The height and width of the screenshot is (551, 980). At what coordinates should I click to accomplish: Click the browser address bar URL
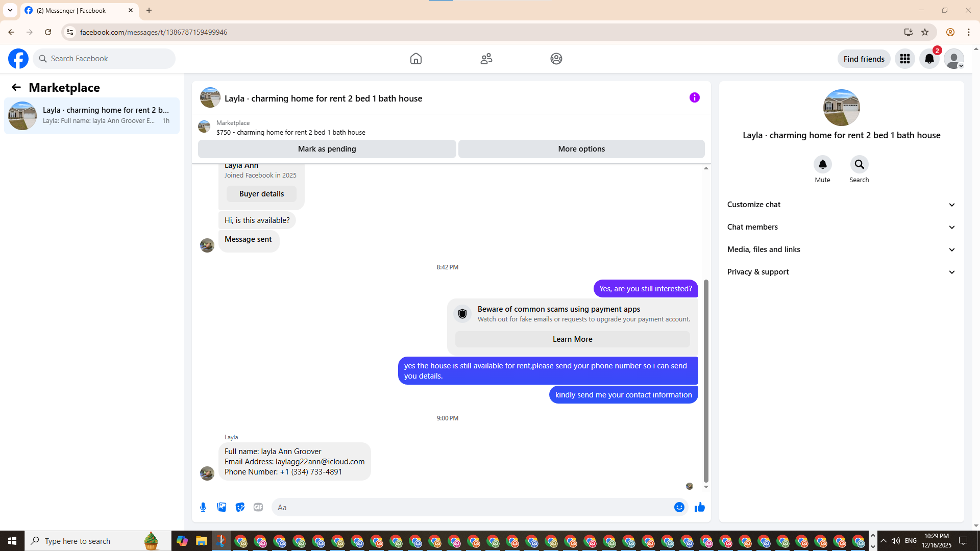[154, 32]
